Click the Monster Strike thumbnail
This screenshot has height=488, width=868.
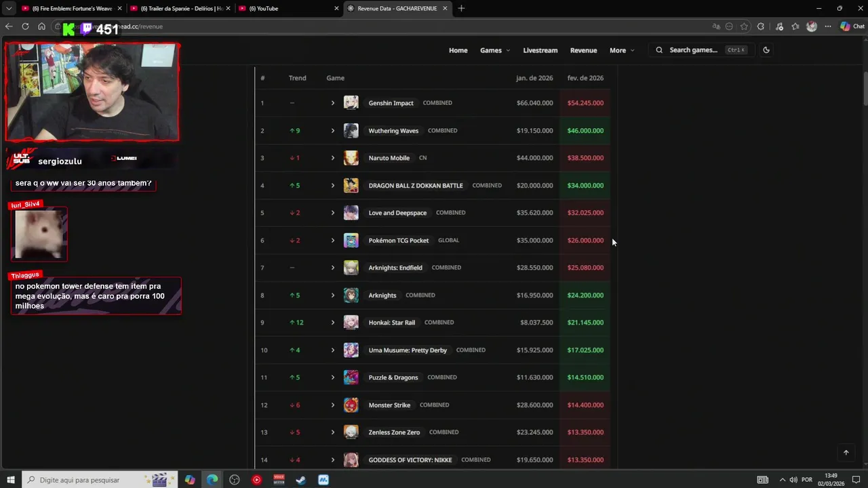tap(351, 405)
